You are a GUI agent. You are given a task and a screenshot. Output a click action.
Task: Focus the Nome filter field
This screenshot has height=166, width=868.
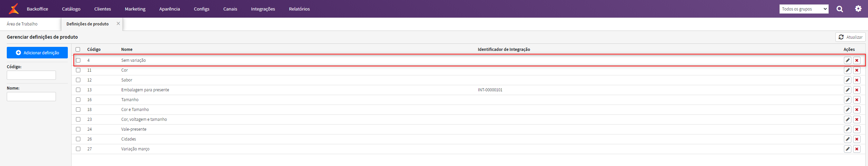(31, 96)
